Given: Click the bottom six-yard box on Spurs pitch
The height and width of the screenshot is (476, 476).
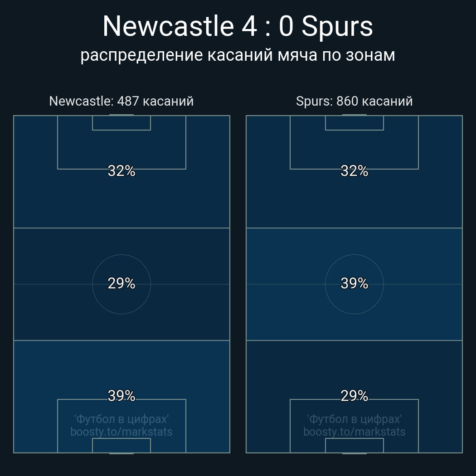Looking at the screenshot, I should [x=354, y=446].
